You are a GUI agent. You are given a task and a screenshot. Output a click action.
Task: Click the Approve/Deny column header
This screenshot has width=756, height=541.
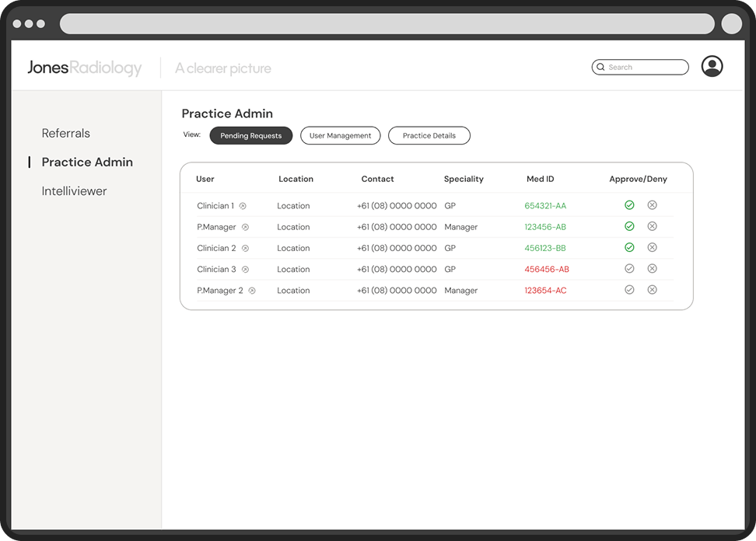[639, 179]
